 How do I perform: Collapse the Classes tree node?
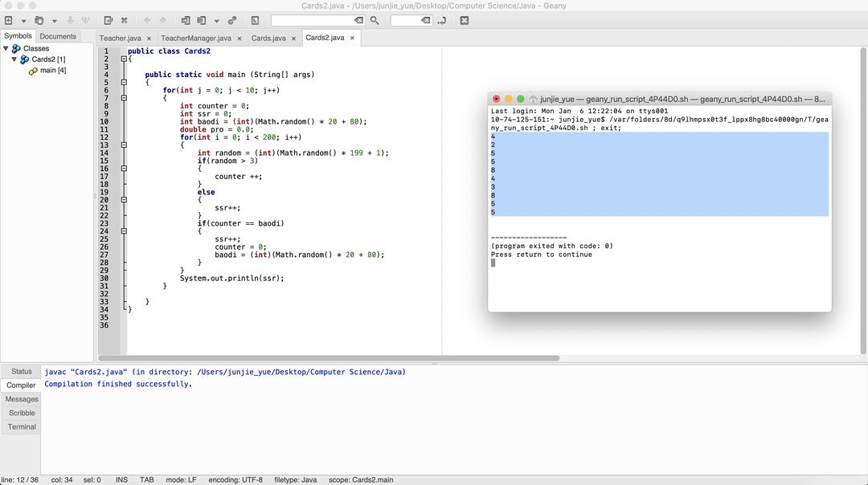[6, 49]
